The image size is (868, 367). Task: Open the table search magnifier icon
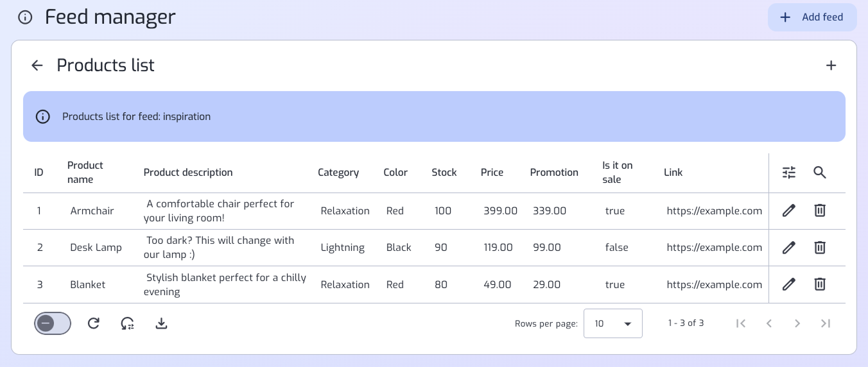pos(820,173)
